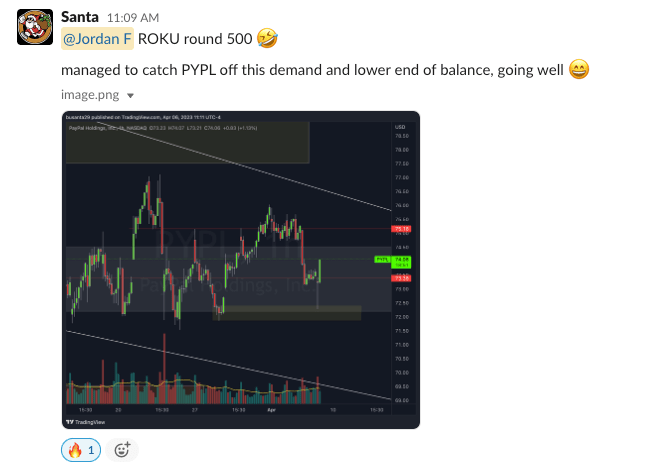
Task: Click the red 73.36 price label
Action: (x=402, y=277)
